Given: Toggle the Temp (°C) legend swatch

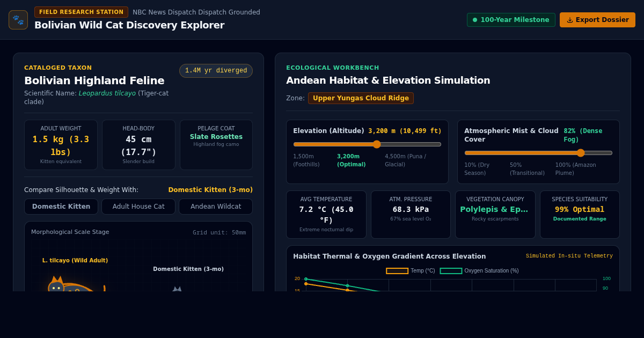Looking at the screenshot, I should (397, 271).
